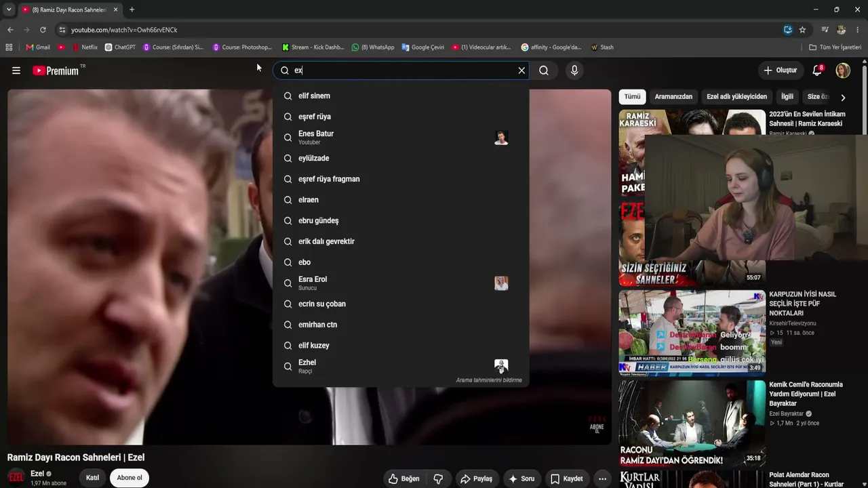Choose the 'eylülzade' suggestion
Image resolution: width=868 pixels, height=488 pixels.
401,158
